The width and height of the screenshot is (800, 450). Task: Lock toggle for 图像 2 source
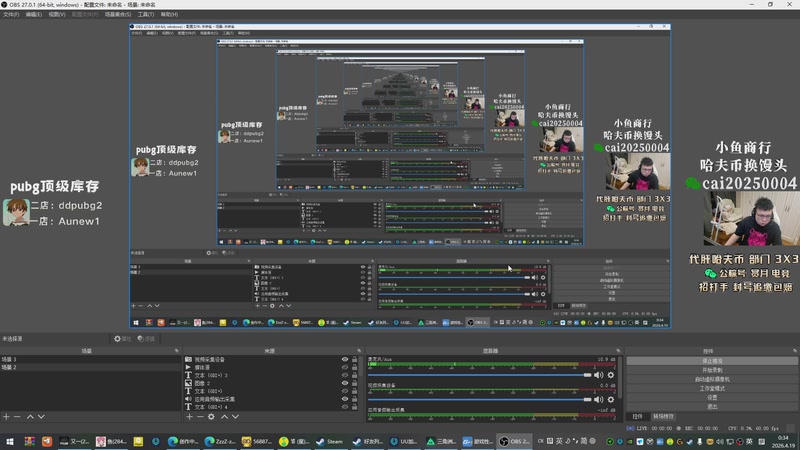click(355, 383)
